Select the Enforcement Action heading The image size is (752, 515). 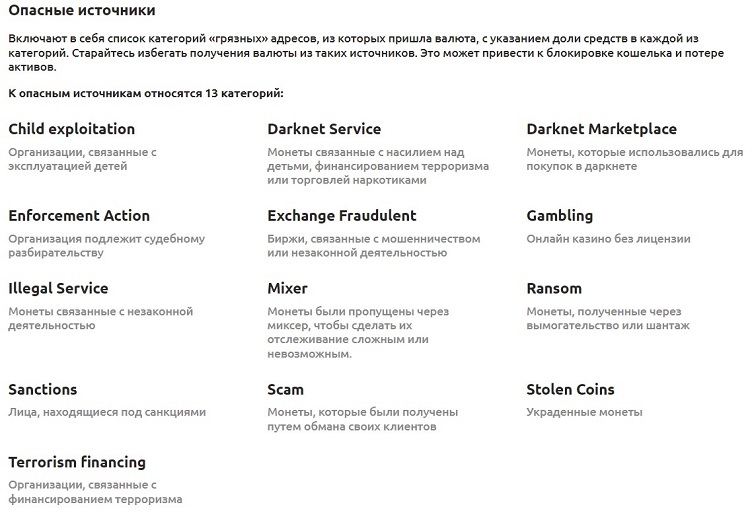[79, 216]
